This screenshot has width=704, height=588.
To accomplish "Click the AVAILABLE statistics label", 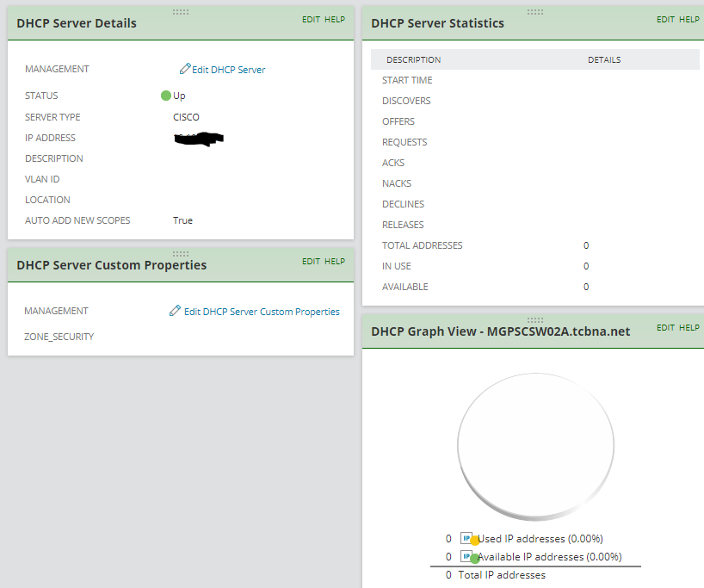I will (405, 287).
